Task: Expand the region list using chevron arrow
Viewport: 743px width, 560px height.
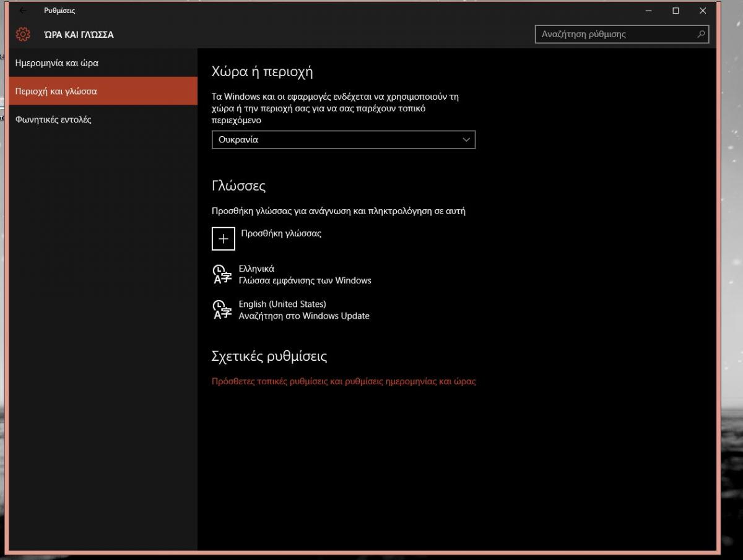Action: (466, 140)
